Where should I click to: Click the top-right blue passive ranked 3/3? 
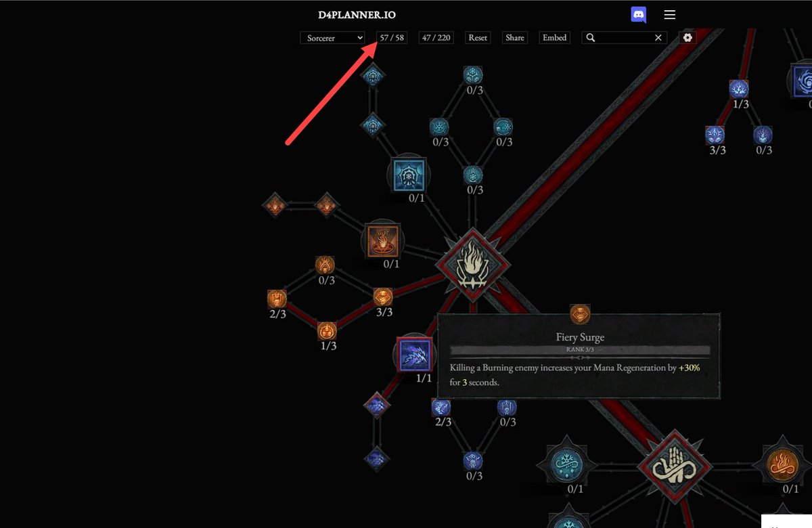(x=715, y=135)
